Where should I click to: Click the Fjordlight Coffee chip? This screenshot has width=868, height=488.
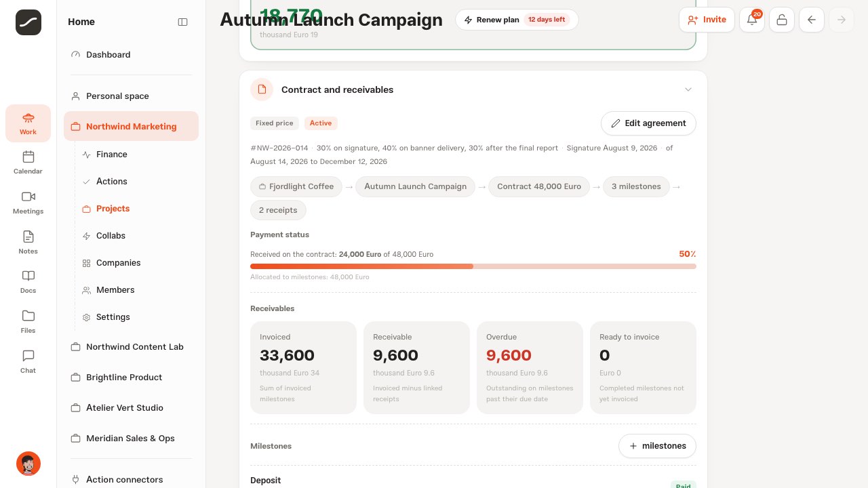pos(296,186)
